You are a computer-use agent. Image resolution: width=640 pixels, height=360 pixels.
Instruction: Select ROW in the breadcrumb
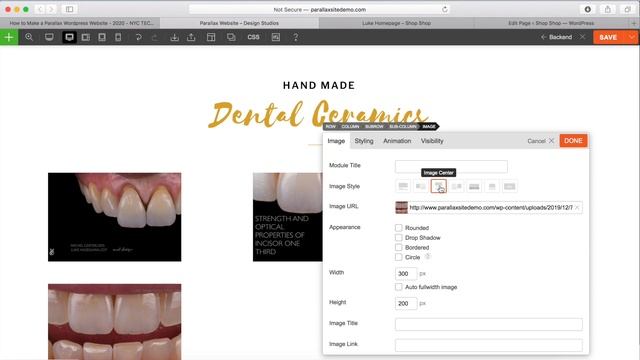click(331, 127)
